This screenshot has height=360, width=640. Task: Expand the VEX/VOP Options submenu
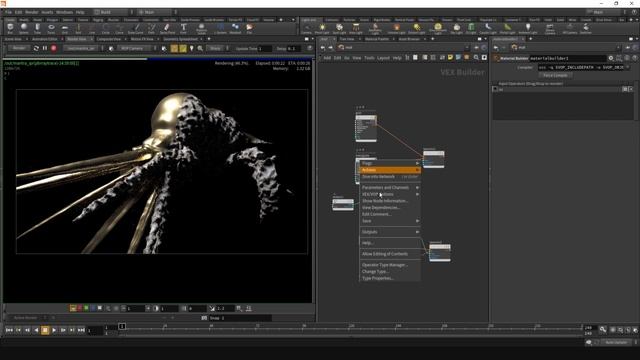pos(390,194)
